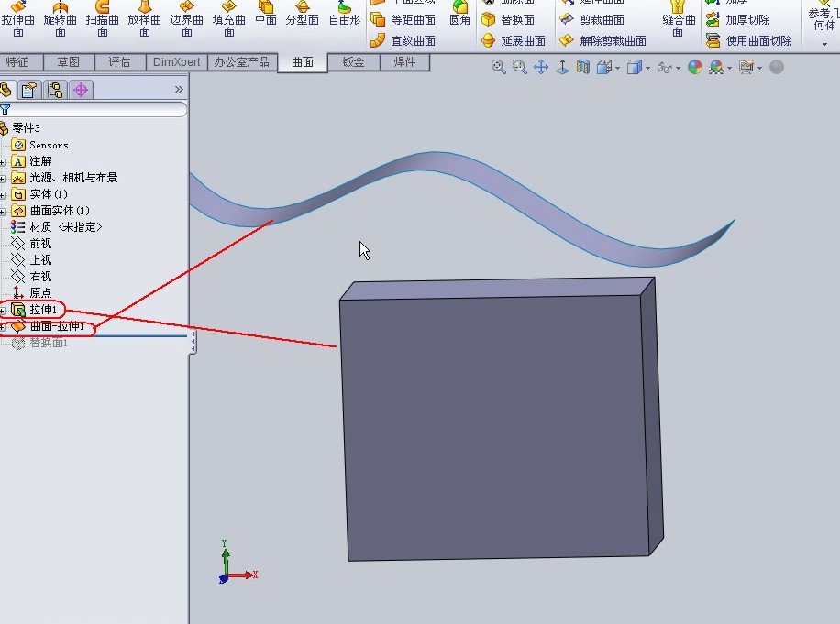Select the 中面 mid-surface tool

[266, 14]
